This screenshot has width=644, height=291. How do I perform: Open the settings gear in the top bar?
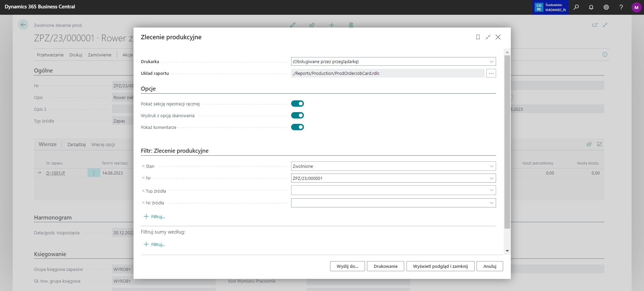(x=606, y=7)
